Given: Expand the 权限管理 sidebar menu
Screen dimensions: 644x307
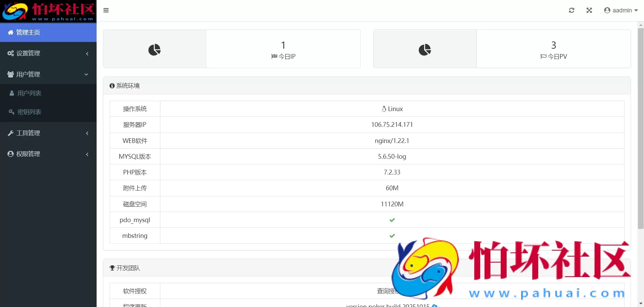Looking at the screenshot, I should click(48, 154).
